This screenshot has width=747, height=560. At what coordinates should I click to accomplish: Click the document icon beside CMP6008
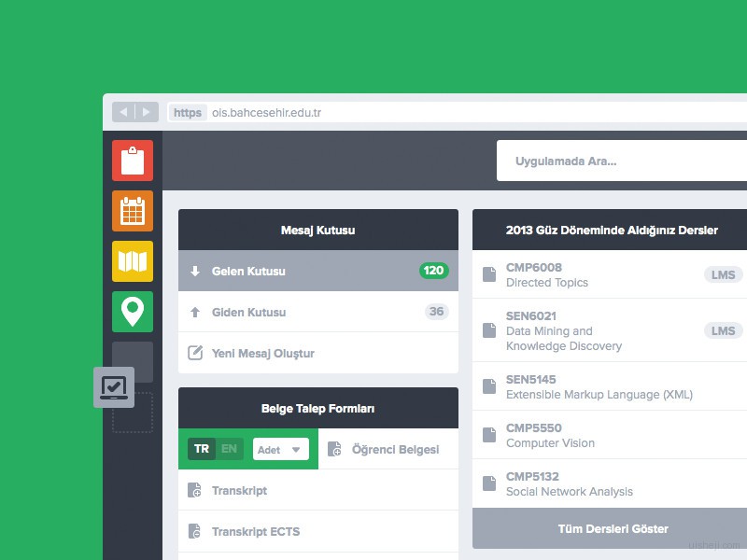489,274
